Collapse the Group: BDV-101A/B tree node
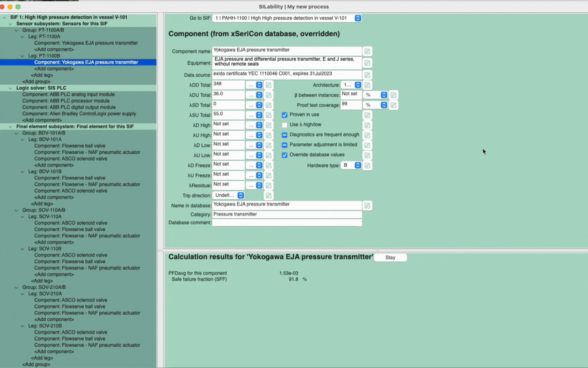The image size is (588, 368). (x=16, y=133)
